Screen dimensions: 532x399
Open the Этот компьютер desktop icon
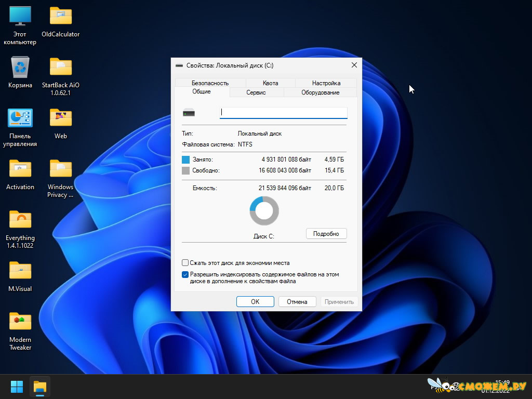[20, 25]
